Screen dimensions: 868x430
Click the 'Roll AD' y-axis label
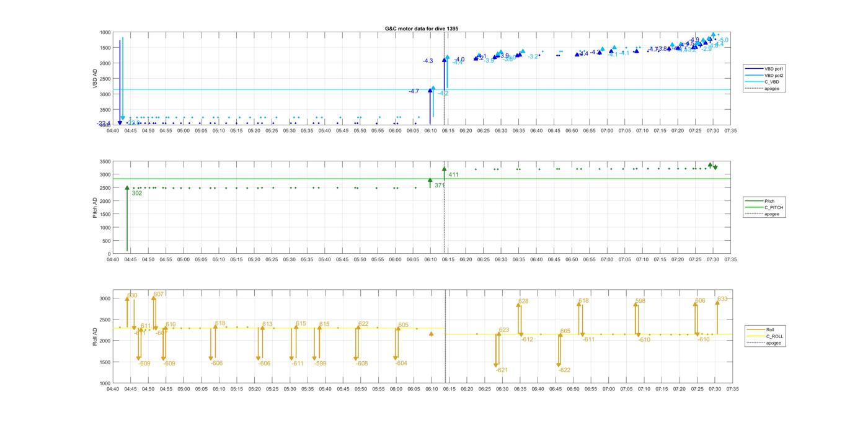(x=95, y=337)
